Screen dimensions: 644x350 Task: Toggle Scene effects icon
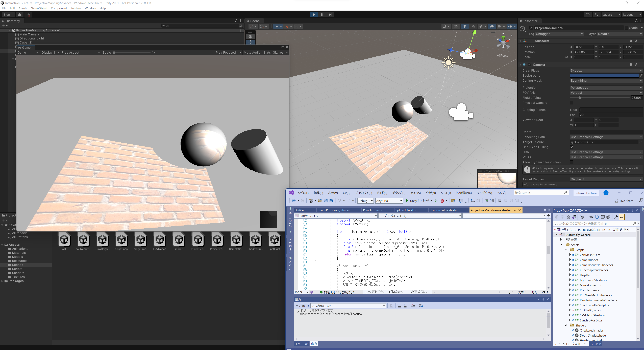click(481, 26)
